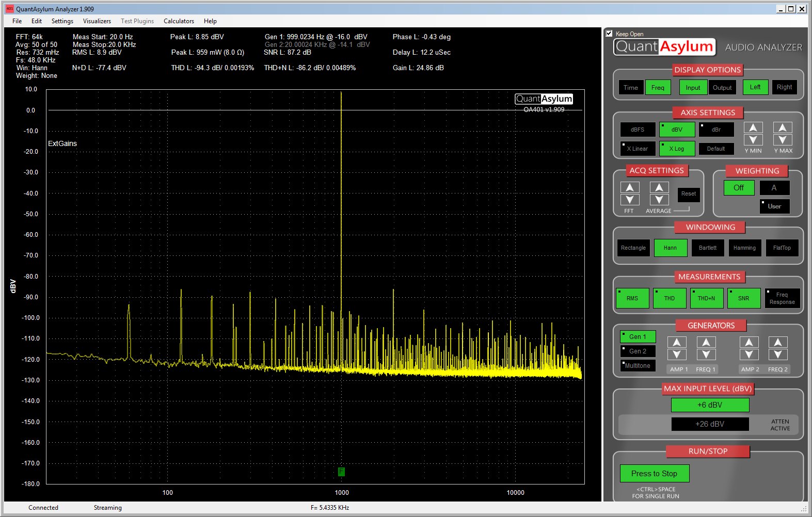Image resolution: width=812 pixels, height=517 pixels.
Task: Click the green F marker on graph
Action: 341,472
